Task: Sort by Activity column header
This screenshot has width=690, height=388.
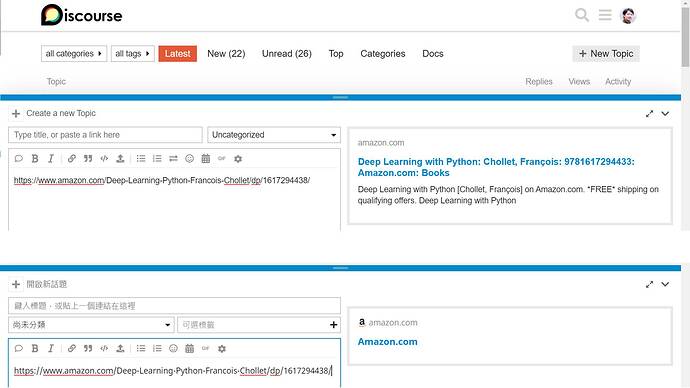Action: tap(618, 81)
